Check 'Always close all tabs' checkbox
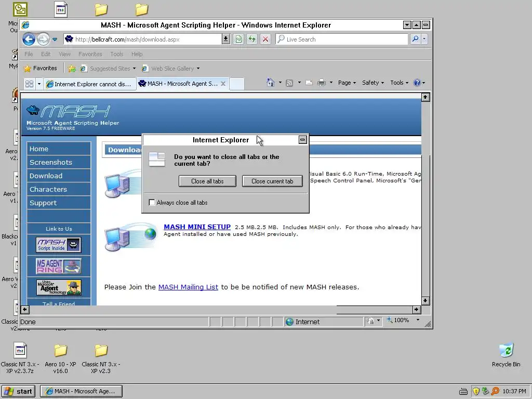 (152, 203)
